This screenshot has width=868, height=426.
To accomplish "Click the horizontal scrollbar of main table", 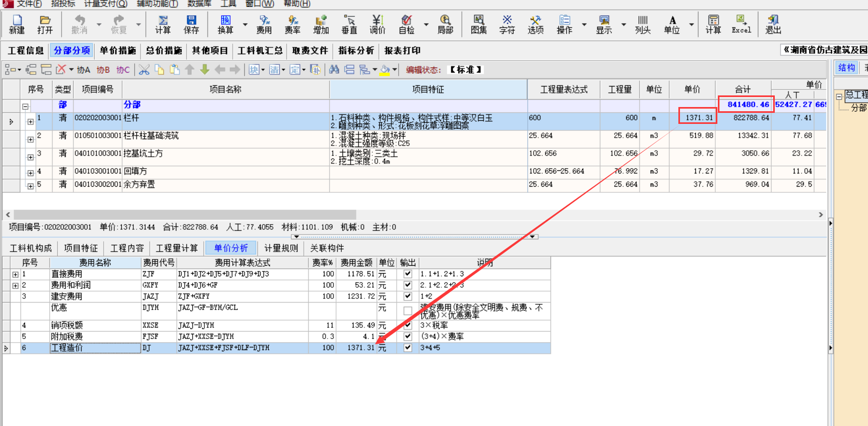I will [x=185, y=215].
